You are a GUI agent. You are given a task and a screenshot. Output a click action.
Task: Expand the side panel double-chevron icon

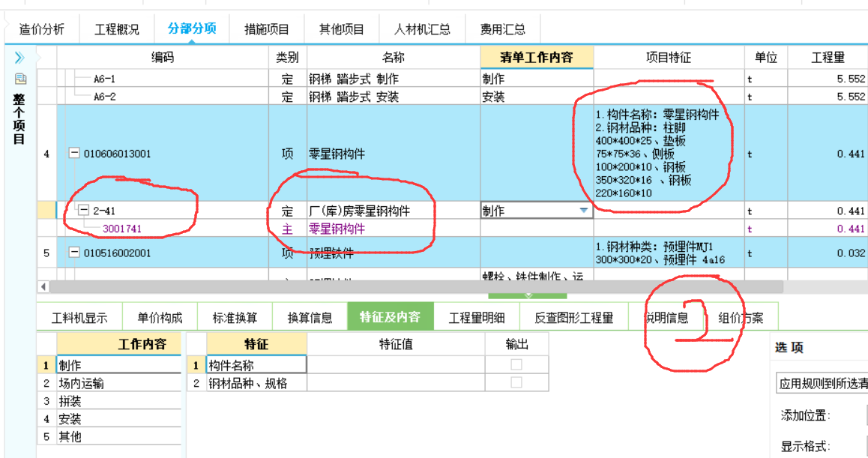[x=19, y=57]
